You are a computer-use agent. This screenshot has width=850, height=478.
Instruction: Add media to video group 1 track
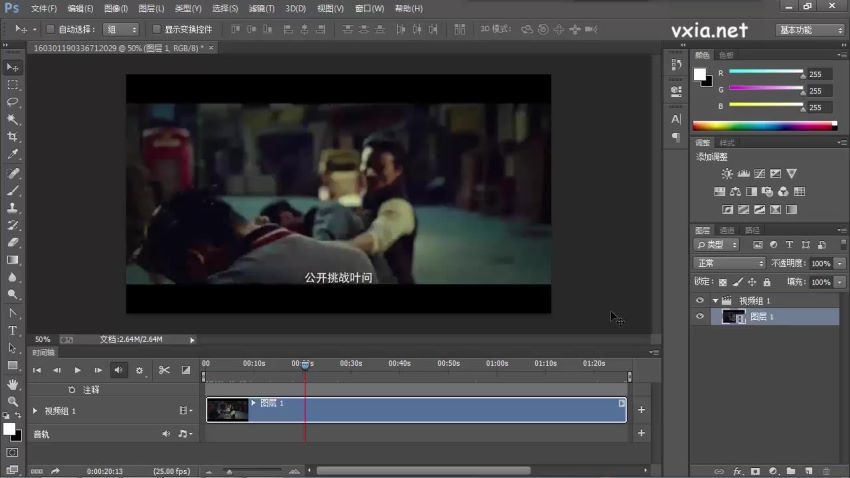(x=641, y=410)
